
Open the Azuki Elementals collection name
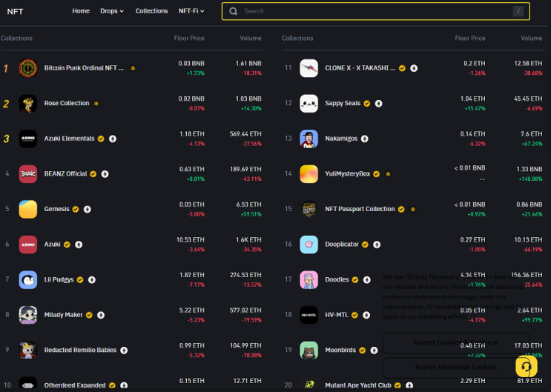(x=69, y=139)
